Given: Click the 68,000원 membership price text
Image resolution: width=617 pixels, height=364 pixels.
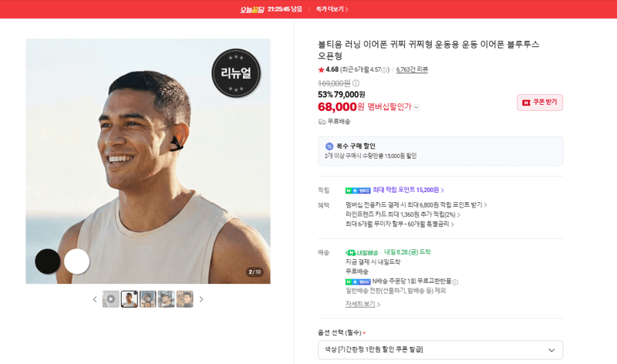Looking at the screenshot, I should (x=341, y=106).
